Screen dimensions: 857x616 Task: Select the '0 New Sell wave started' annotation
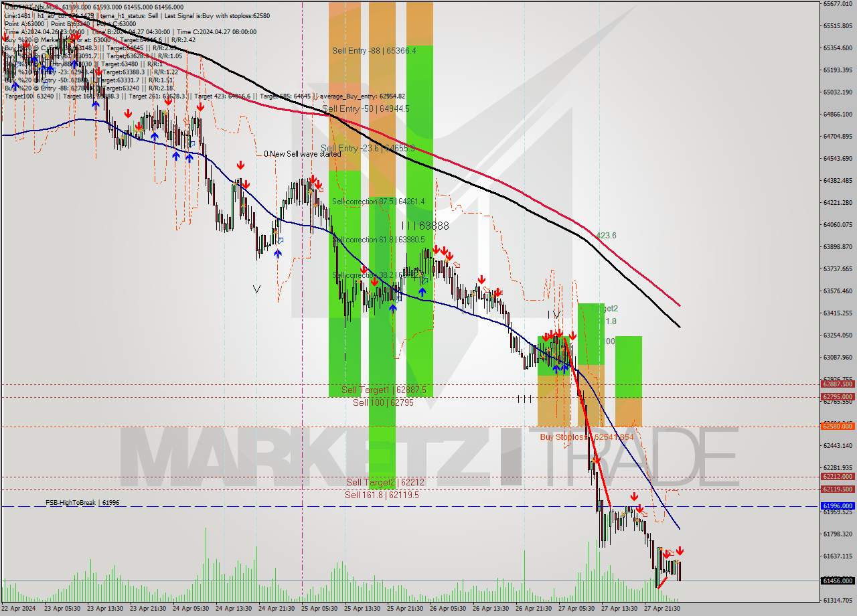click(x=302, y=154)
